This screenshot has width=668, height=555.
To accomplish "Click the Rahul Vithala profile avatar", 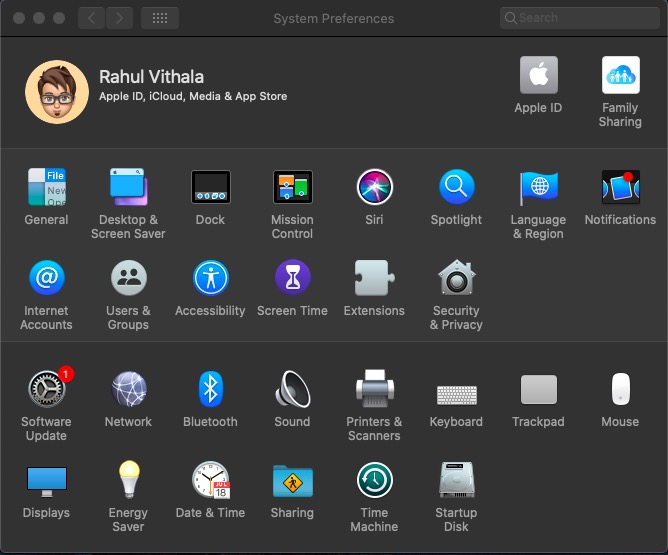I will (x=57, y=92).
